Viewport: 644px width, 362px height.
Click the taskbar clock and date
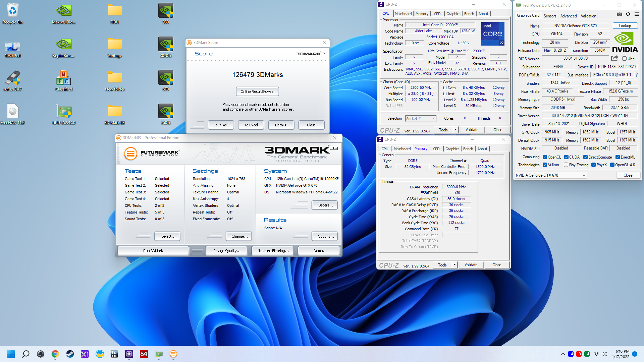(620, 354)
